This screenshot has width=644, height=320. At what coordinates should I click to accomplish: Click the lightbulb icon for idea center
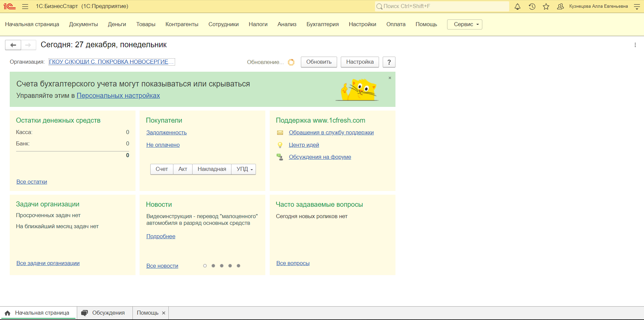point(280,145)
